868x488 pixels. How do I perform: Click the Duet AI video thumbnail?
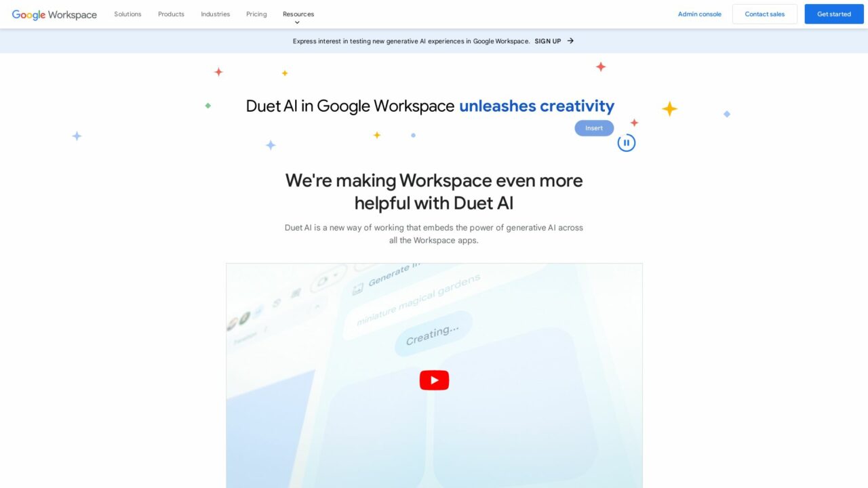[434, 376]
